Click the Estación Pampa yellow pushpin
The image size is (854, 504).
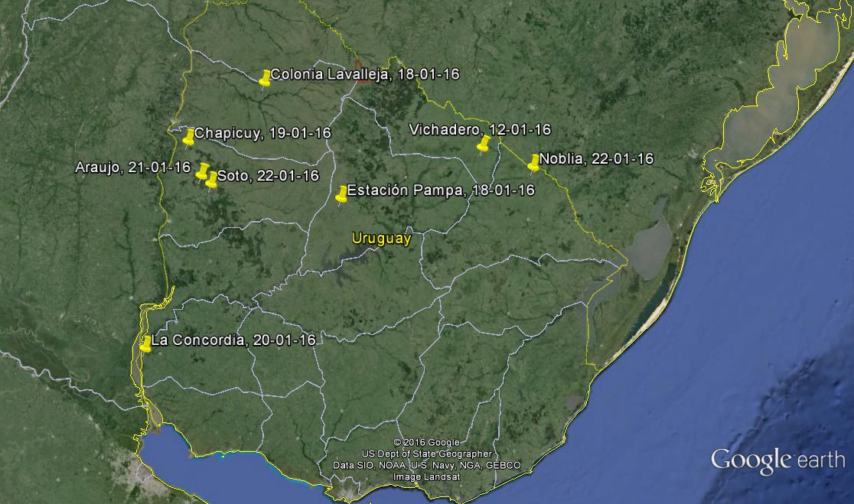tap(341, 193)
